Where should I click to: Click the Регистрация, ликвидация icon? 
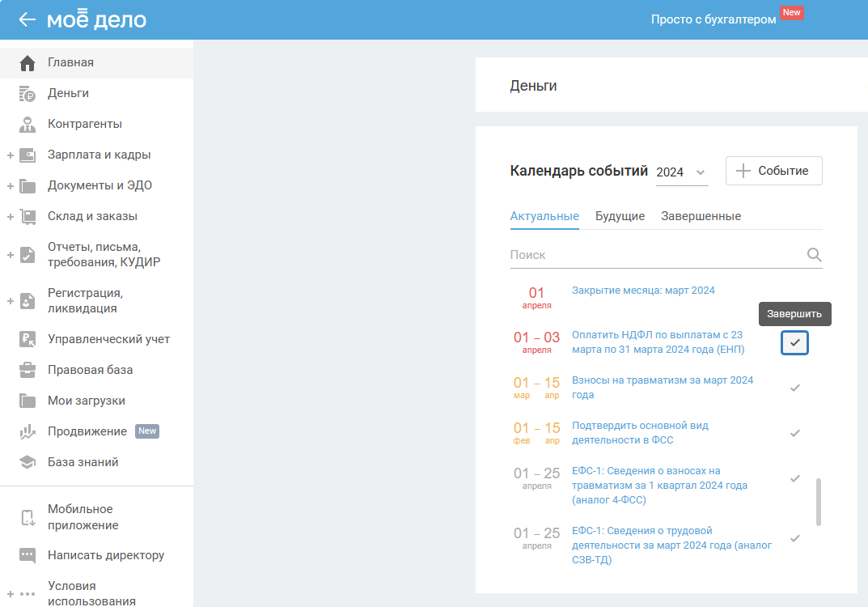tap(28, 301)
